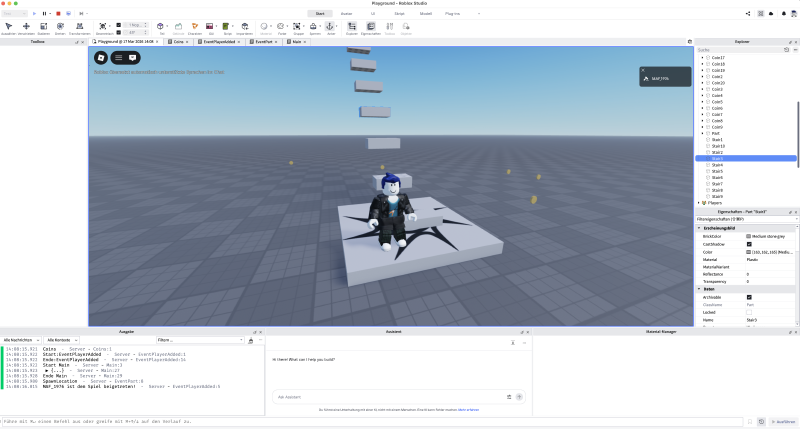Viewport: 800px width, 436px height.
Task: Click the Skript toolbar icon
Action: point(226,27)
